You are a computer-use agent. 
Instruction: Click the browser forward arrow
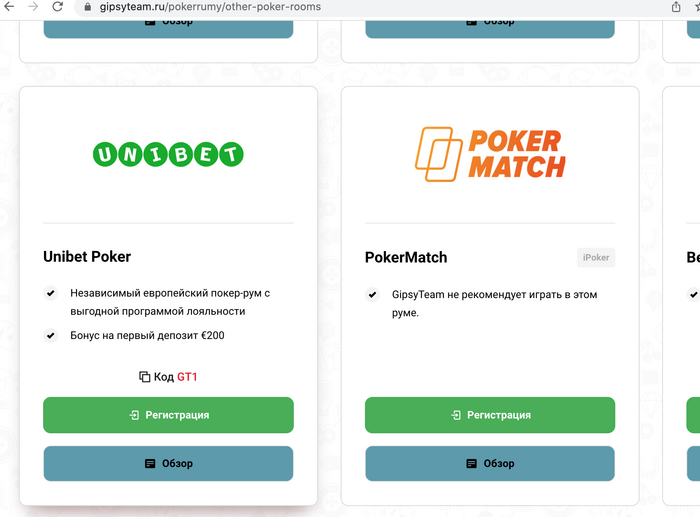[33, 6]
